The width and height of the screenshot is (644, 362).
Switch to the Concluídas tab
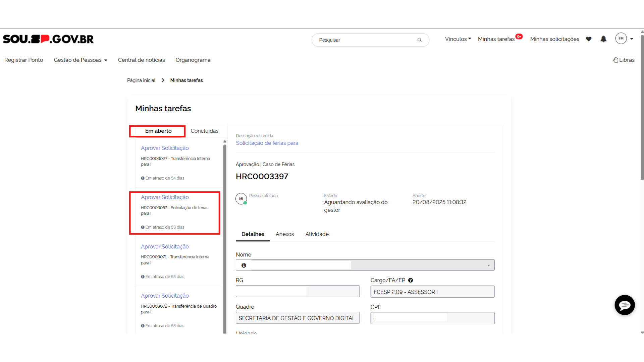[204, 131]
